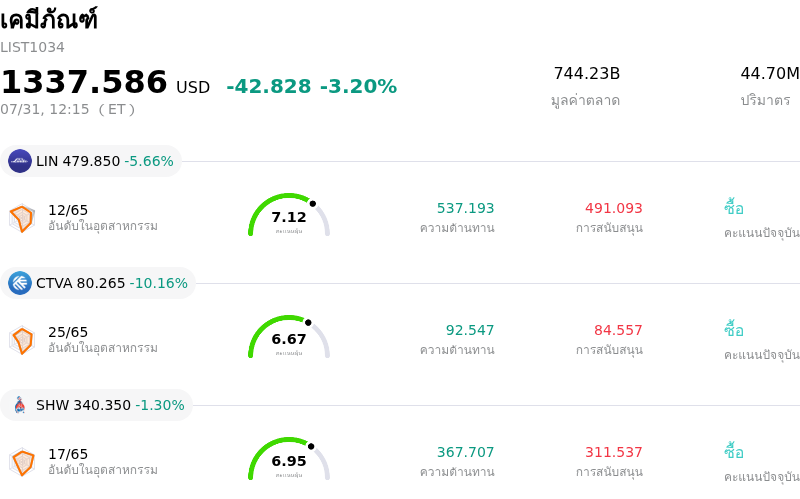
Task: Click the SHW company logo icon
Action: click(x=20, y=405)
